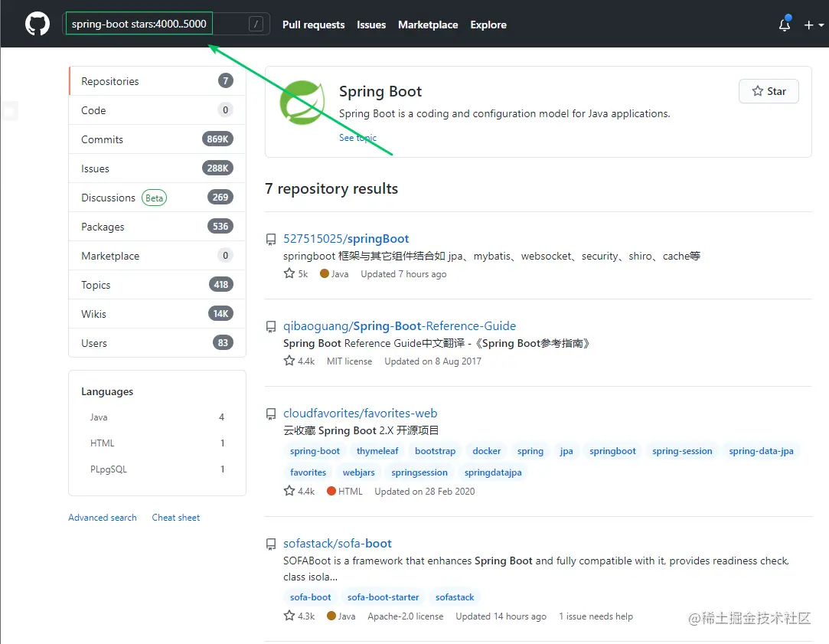Click the spring-session topic tag

[682, 451]
